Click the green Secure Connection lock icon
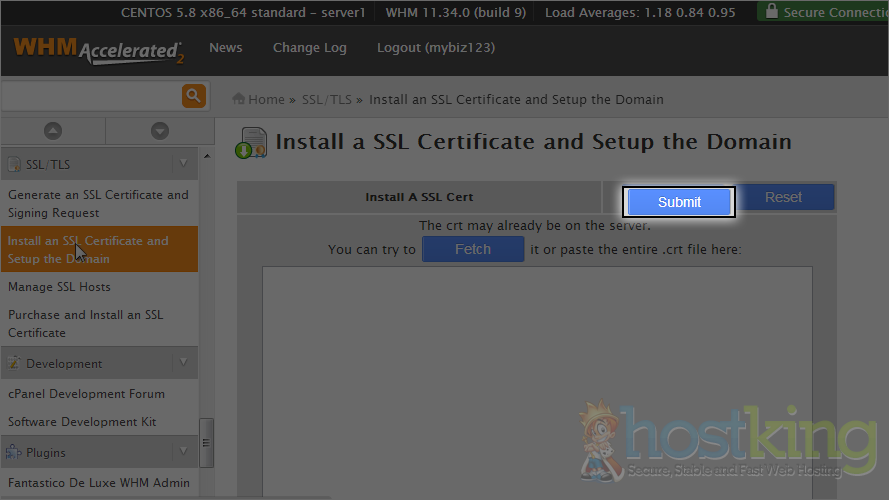 point(770,12)
